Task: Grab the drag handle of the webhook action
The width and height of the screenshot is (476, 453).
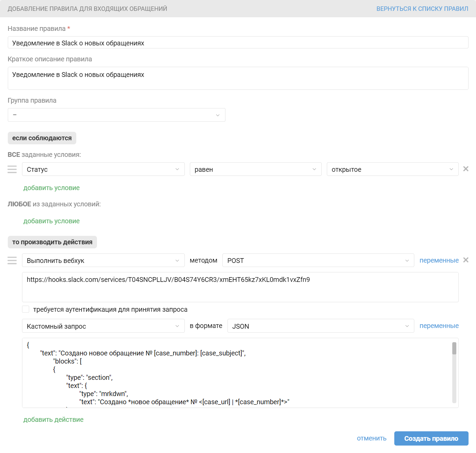Action: [x=12, y=261]
